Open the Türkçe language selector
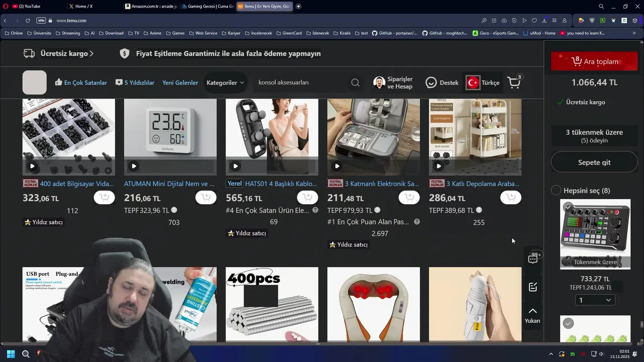644x362 pixels. (x=482, y=82)
